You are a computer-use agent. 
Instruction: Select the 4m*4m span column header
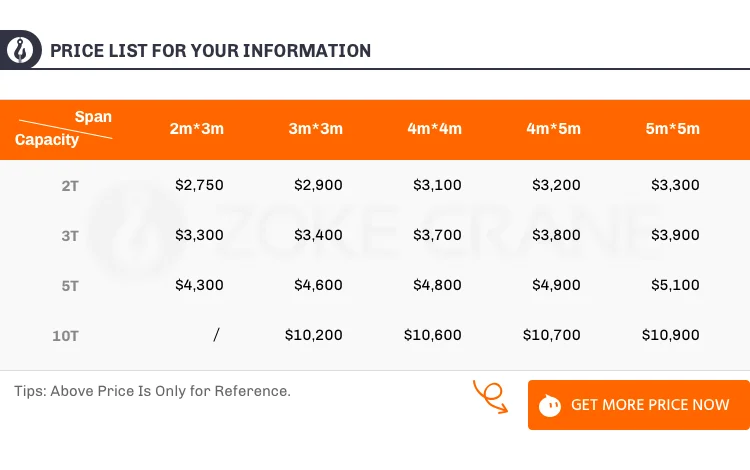434,129
